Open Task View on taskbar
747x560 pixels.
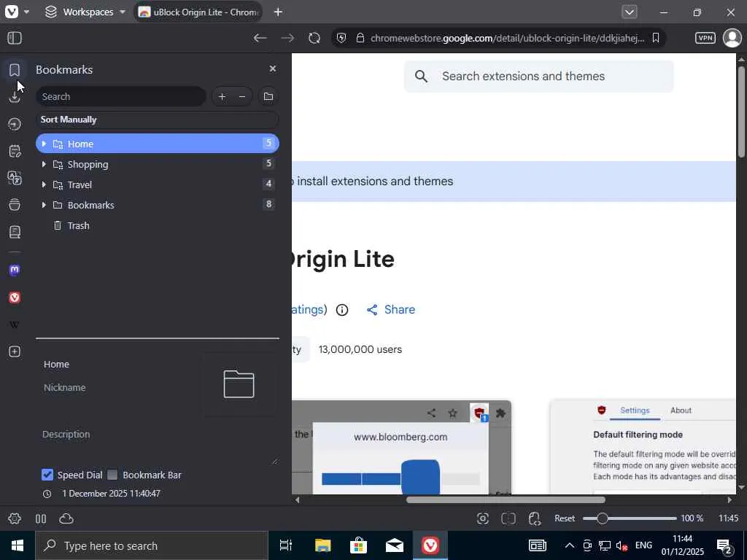tap(286, 545)
